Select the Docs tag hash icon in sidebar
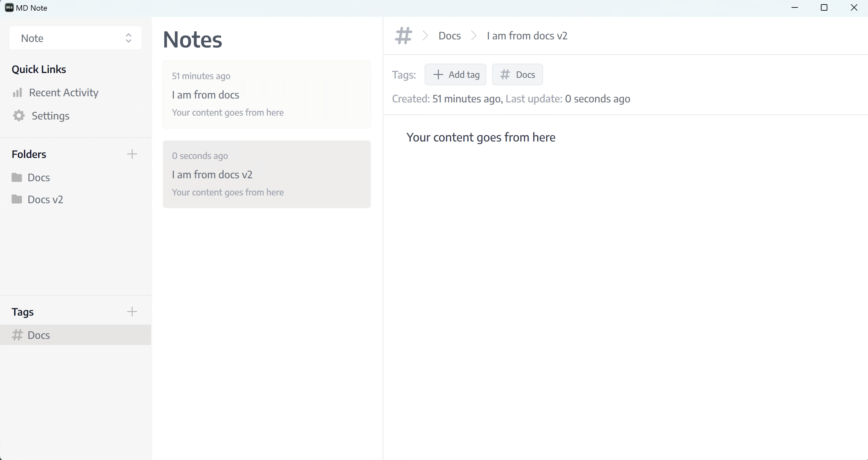 tap(16, 335)
